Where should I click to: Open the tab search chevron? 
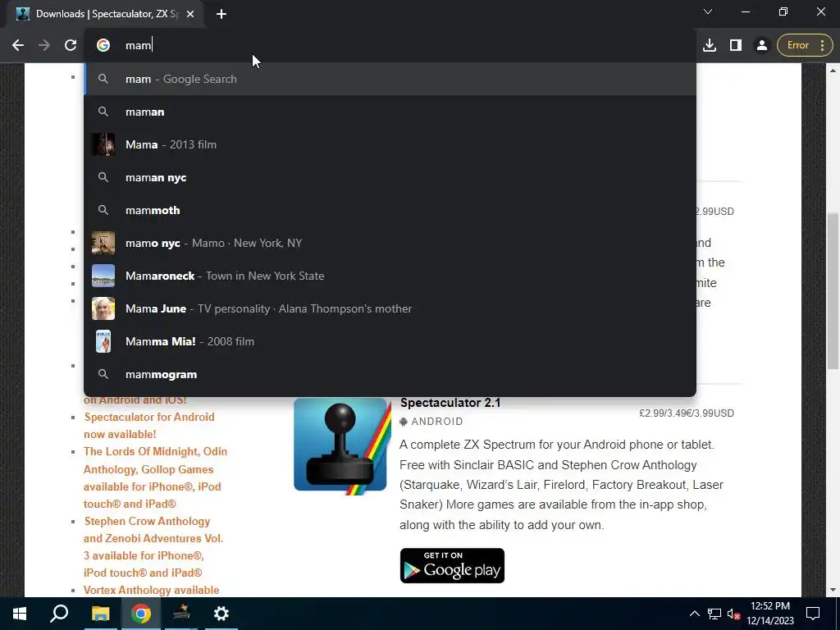tap(708, 11)
